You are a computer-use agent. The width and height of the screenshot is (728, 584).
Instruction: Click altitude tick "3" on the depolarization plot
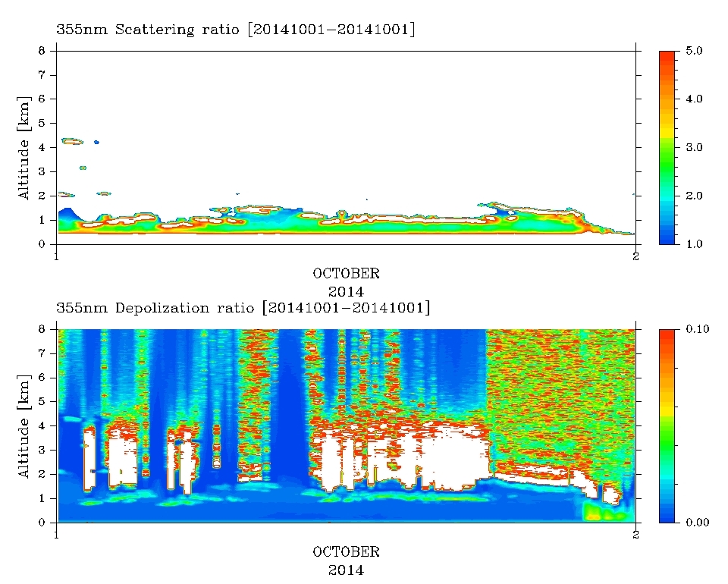(x=42, y=451)
